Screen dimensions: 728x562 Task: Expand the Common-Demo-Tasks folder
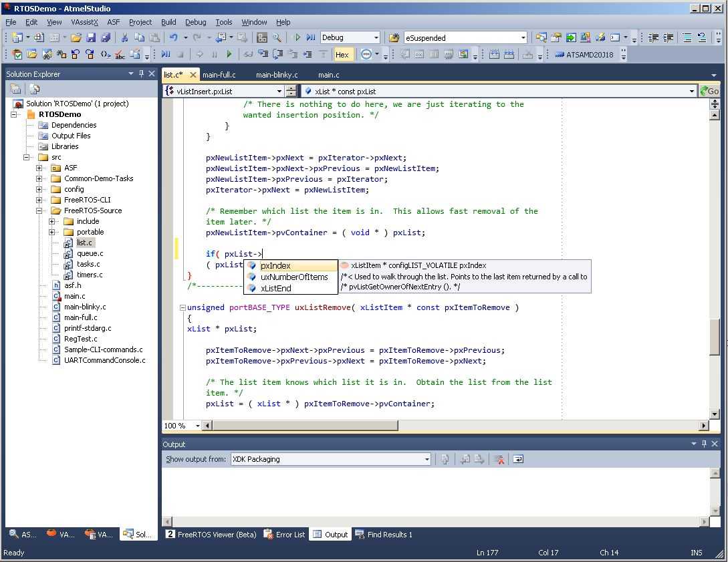pyautogui.click(x=39, y=178)
